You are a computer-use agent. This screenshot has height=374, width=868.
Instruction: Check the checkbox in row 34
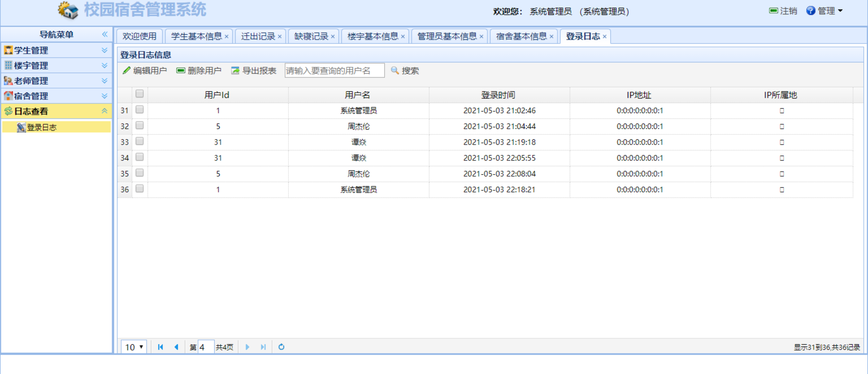pyautogui.click(x=140, y=157)
